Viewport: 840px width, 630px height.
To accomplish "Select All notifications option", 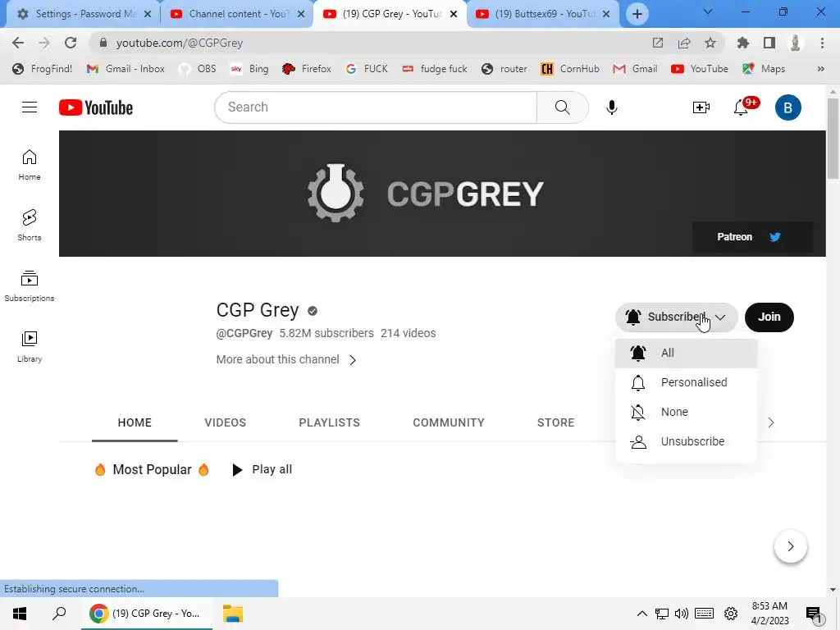I will [x=686, y=353].
